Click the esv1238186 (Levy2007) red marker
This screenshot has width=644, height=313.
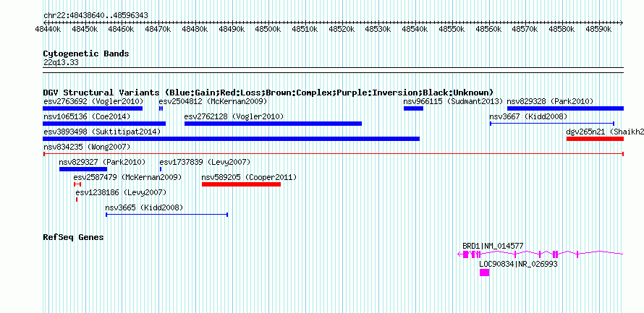[x=77, y=200]
